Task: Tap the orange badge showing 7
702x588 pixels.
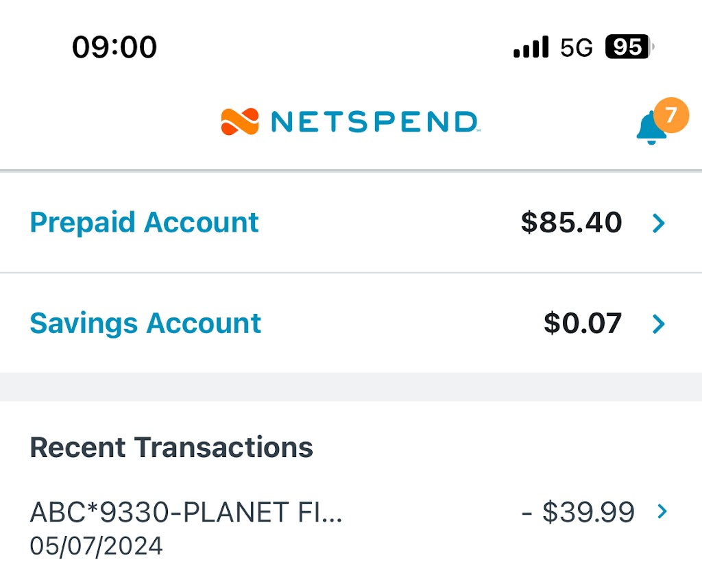Action: pyautogui.click(x=670, y=114)
